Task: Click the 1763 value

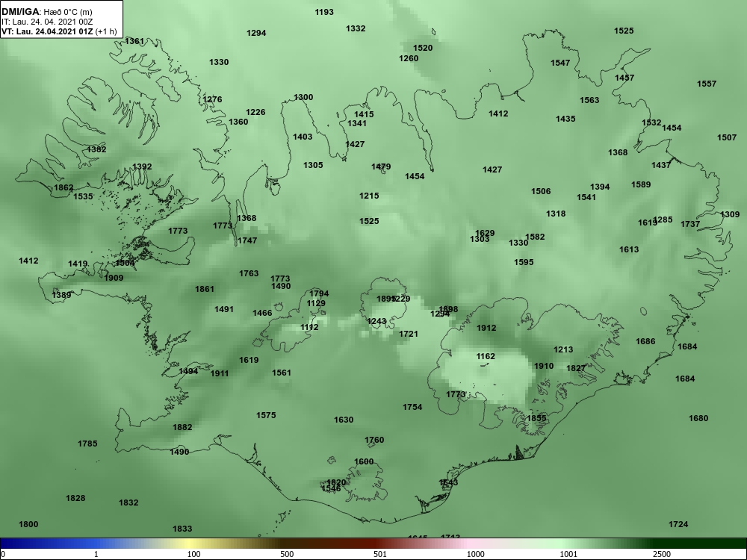Action: click(249, 273)
